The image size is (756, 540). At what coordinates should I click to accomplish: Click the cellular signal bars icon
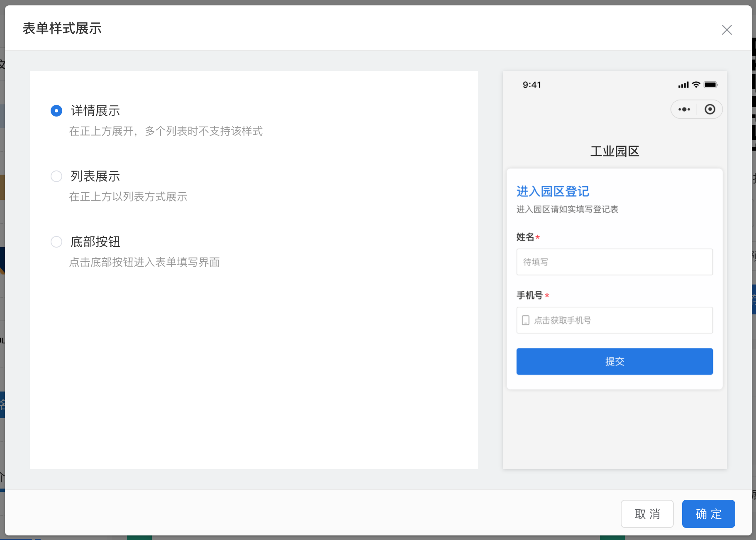(683, 85)
